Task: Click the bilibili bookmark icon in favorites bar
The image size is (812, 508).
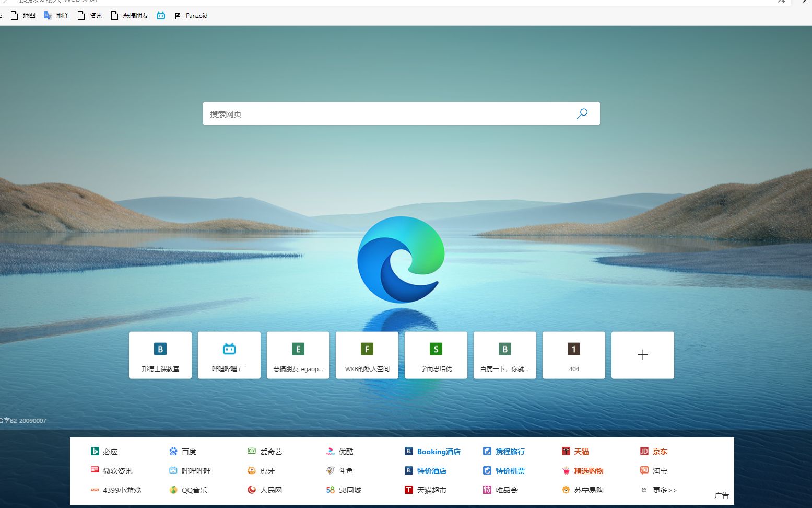Action: point(161,16)
